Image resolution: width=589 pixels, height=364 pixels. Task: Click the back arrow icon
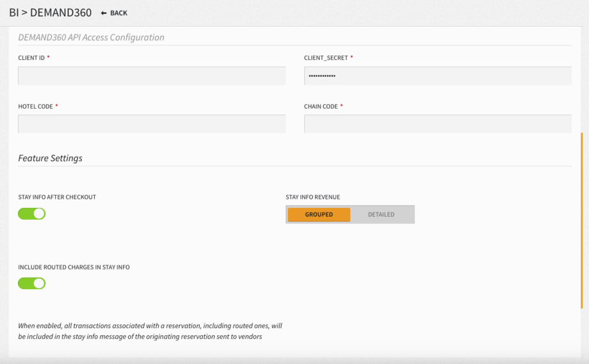click(104, 13)
